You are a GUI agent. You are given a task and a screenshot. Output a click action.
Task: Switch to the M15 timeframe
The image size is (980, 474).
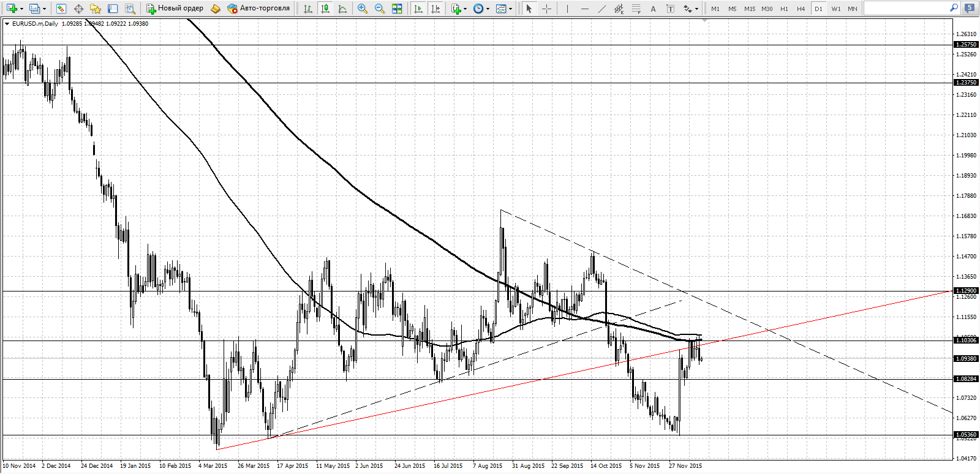(750, 9)
